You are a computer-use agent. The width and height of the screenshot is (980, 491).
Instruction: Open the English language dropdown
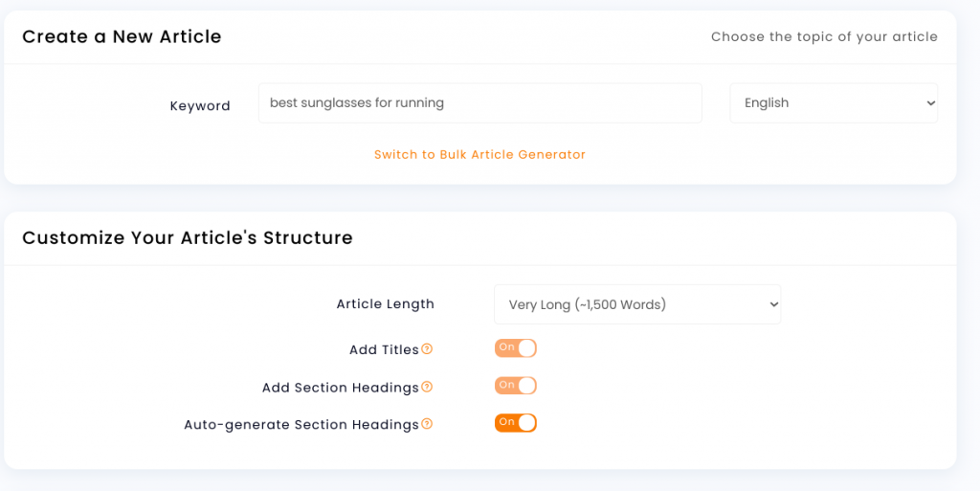(x=834, y=103)
